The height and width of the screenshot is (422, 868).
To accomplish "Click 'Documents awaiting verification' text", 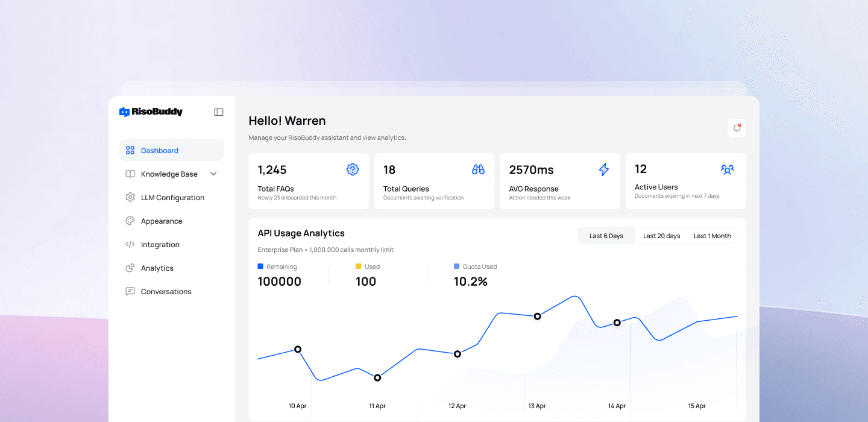I will tap(424, 198).
